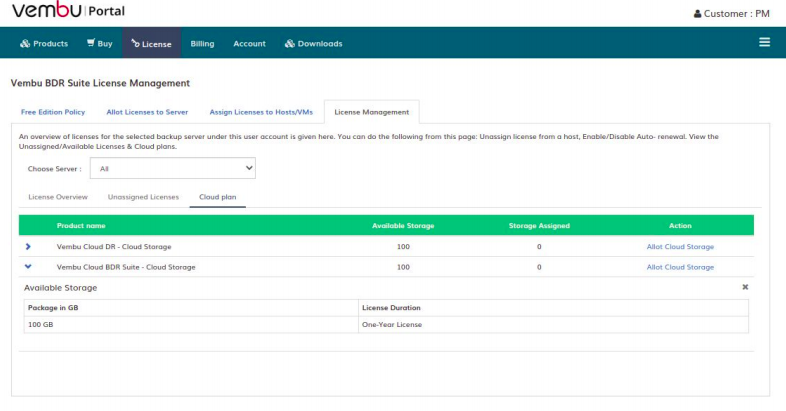Select 'Vembu Cloud BDR Suite - Cloud Storage' text
Image resolution: width=786 pixels, height=411 pixels.
coord(126,267)
